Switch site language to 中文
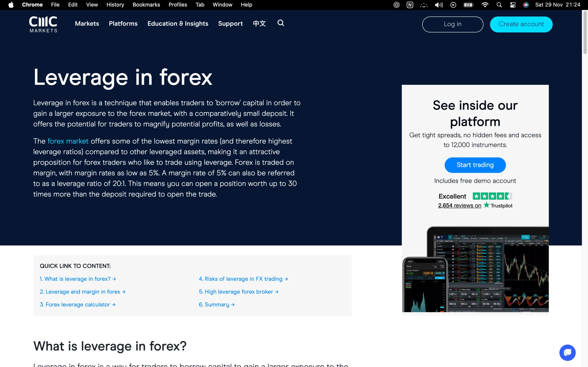The width and height of the screenshot is (588, 367). click(259, 24)
